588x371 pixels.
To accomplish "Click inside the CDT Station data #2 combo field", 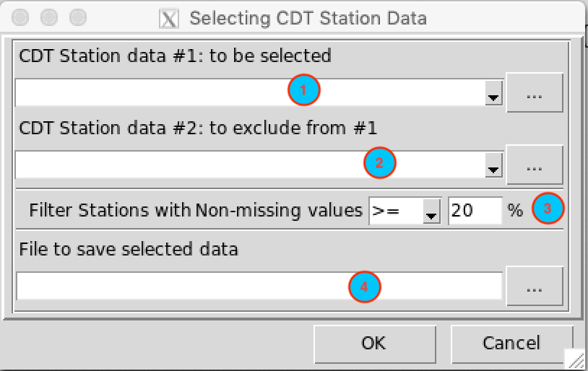I will (250, 165).
